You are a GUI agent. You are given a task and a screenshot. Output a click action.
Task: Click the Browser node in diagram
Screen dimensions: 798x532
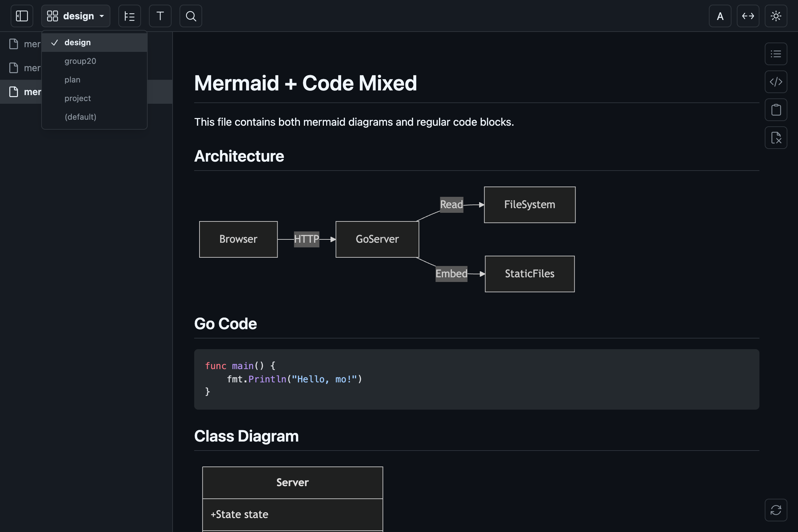click(238, 239)
